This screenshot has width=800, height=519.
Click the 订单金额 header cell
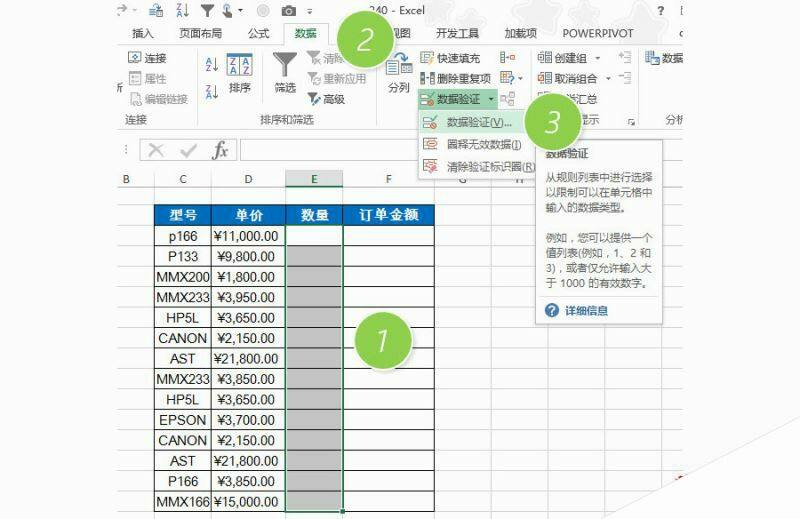389,215
